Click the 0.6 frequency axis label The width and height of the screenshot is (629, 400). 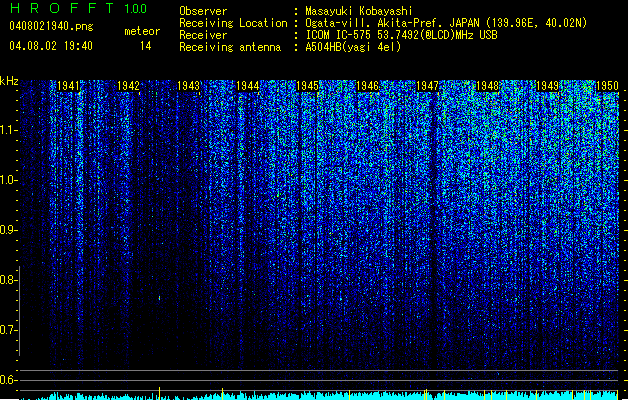tap(8, 380)
